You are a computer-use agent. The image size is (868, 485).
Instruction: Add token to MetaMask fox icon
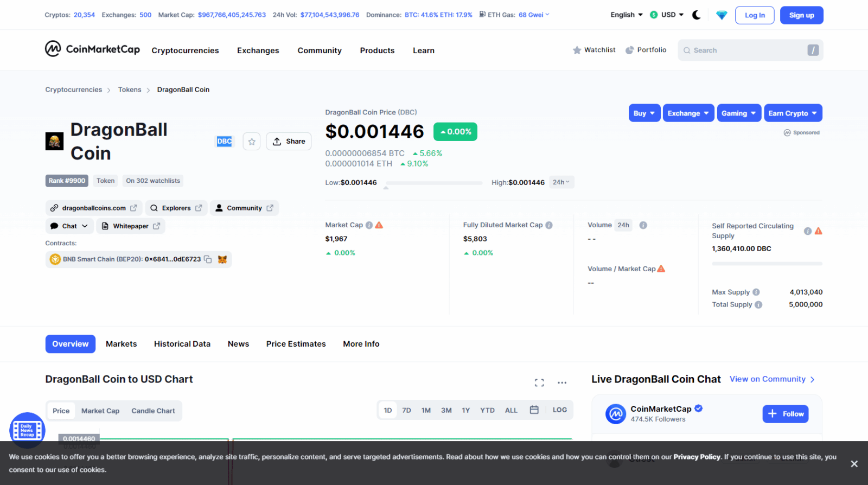(222, 259)
